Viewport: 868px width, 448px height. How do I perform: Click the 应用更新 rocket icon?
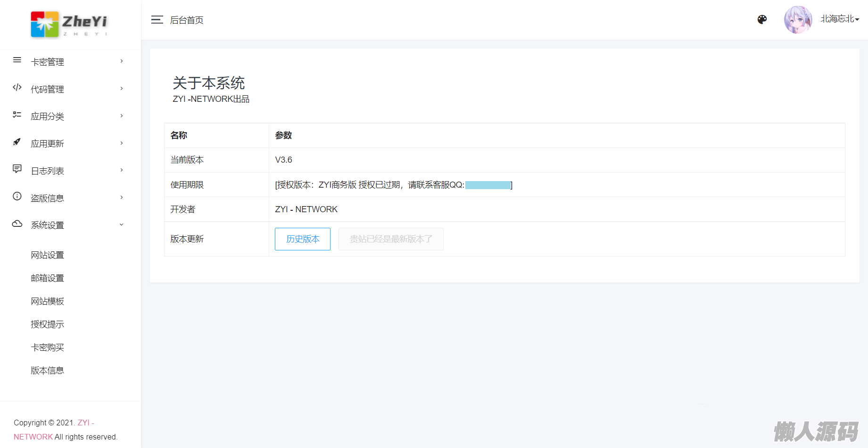point(17,142)
